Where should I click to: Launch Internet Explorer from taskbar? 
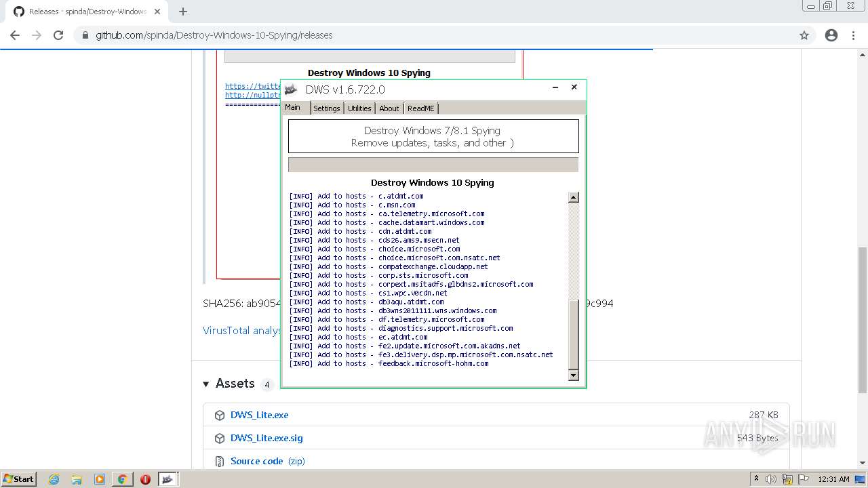point(54,479)
